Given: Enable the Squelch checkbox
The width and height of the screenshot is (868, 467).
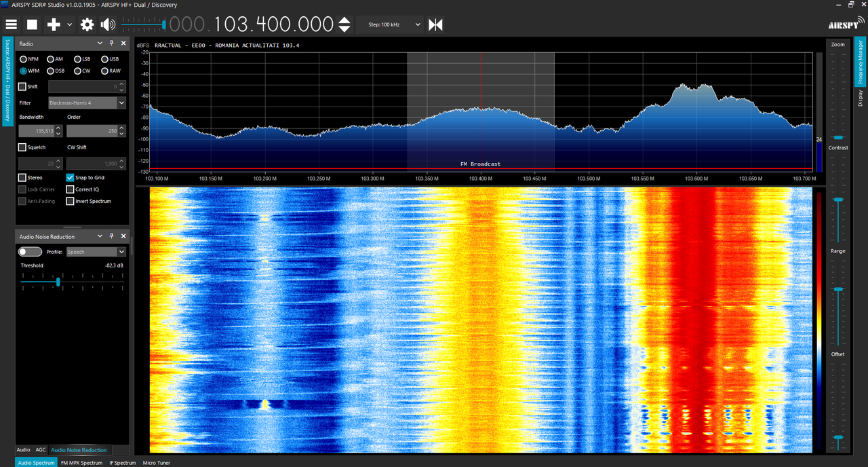Looking at the screenshot, I should point(22,147).
